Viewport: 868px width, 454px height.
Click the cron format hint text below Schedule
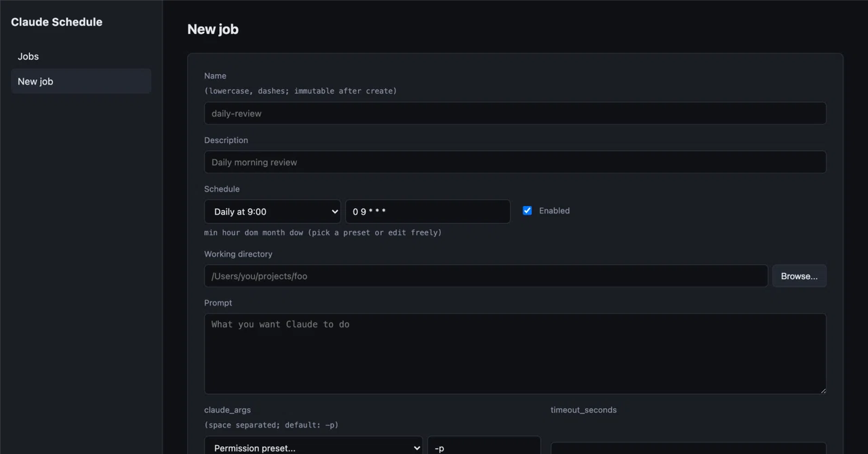click(x=323, y=232)
